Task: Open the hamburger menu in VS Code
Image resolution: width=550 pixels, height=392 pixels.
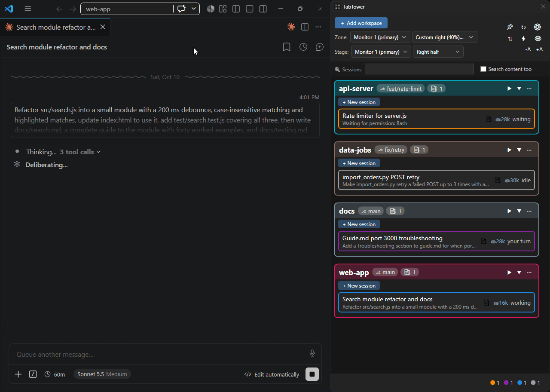Action: pos(28,9)
